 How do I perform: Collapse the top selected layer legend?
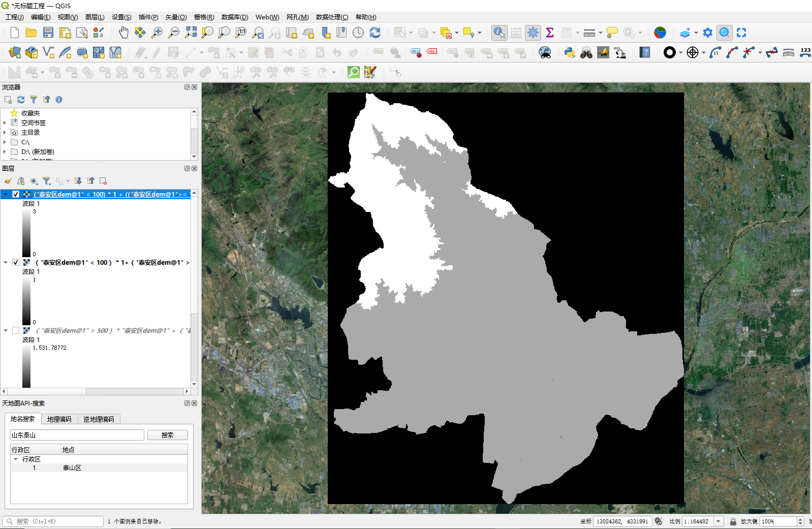pyautogui.click(x=6, y=194)
